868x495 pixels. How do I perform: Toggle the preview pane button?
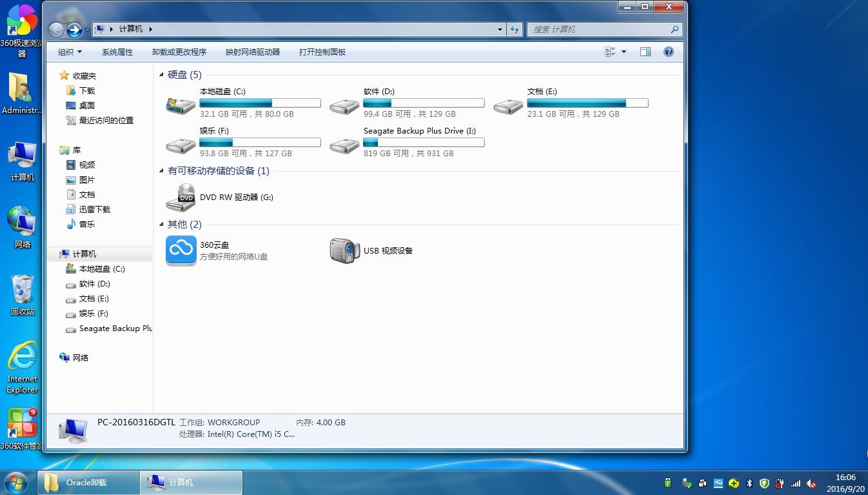pos(646,52)
